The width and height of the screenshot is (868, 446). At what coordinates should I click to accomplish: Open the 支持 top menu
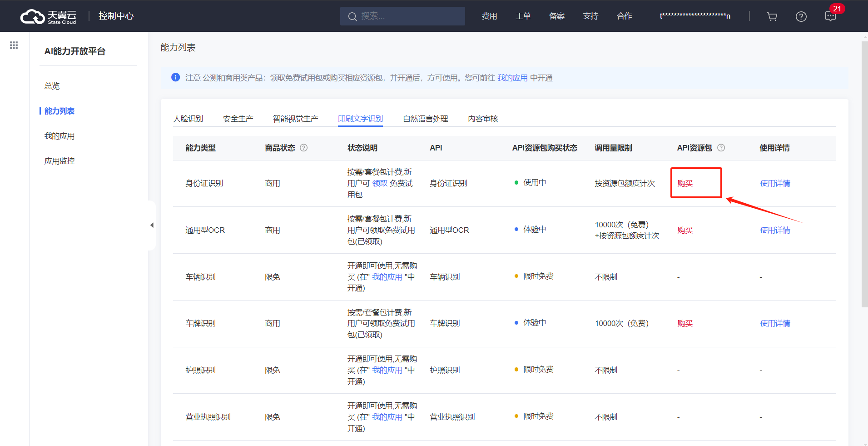(x=590, y=16)
